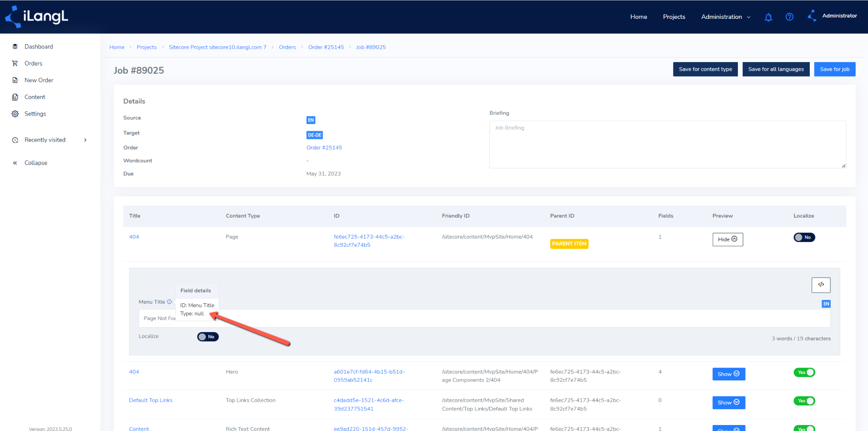Click the iLangL logo

(36, 17)
